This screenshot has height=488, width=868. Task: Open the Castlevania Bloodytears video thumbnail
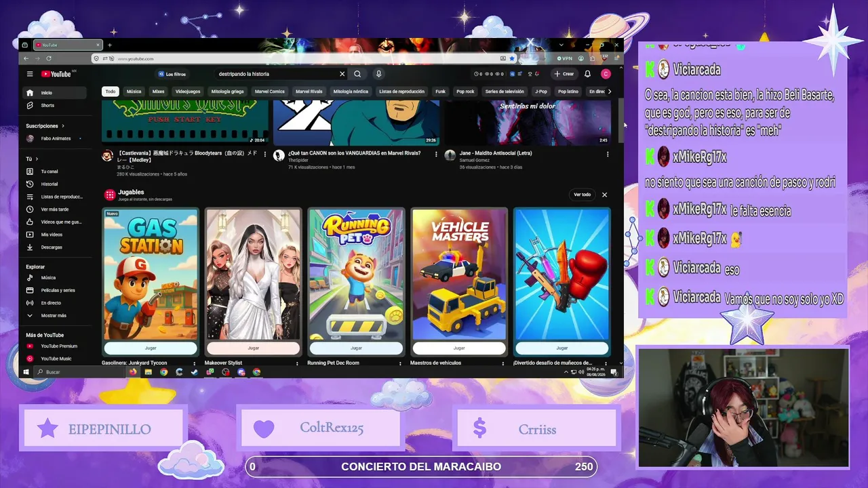185,123
